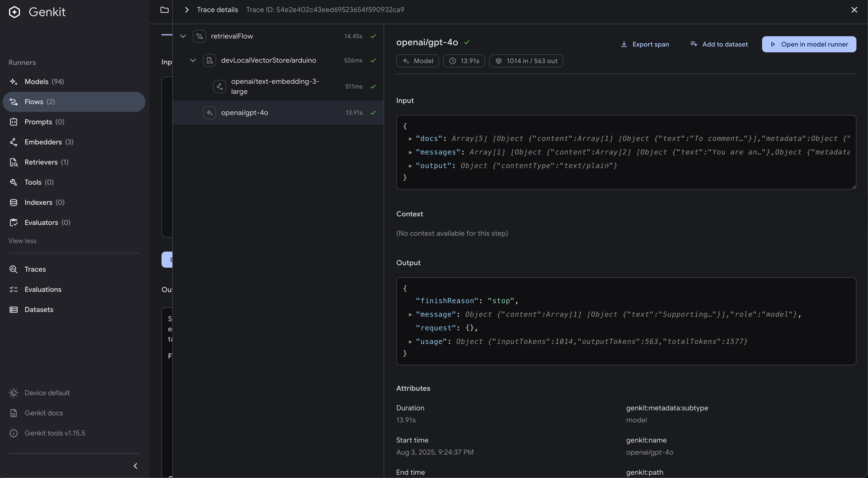Viewport: 868px width, 478px height.
Task: Expand the "messages" input JSON node
Action: (410, 152)
